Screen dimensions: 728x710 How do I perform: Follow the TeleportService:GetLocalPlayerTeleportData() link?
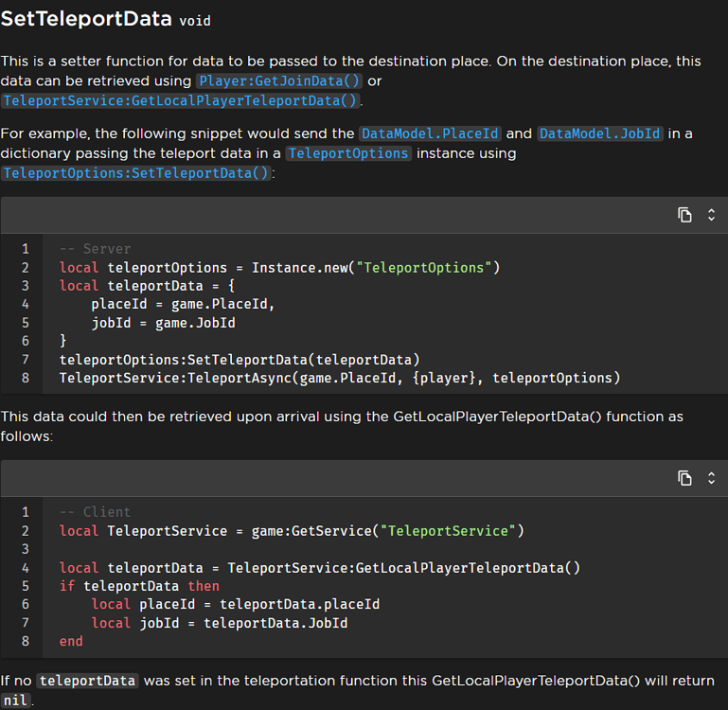pos(181,100)
